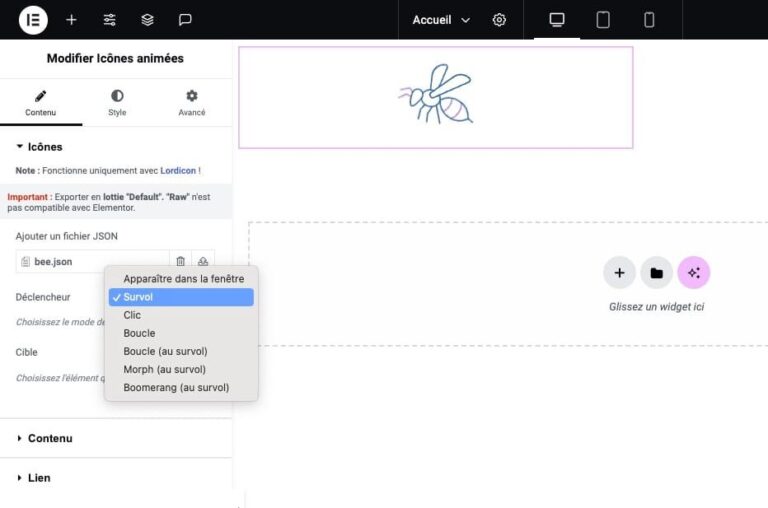Open page settings gear icon

tap(499, 20)
